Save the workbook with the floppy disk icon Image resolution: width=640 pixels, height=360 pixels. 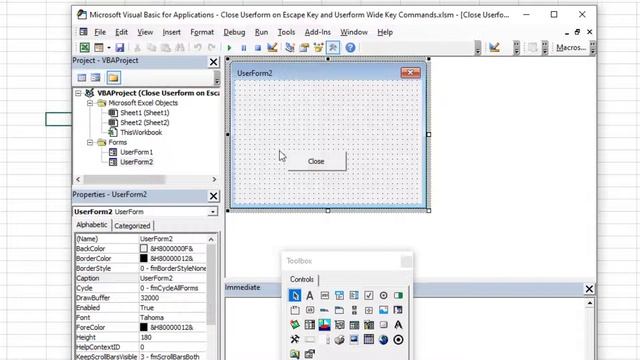tap(120, 48)
